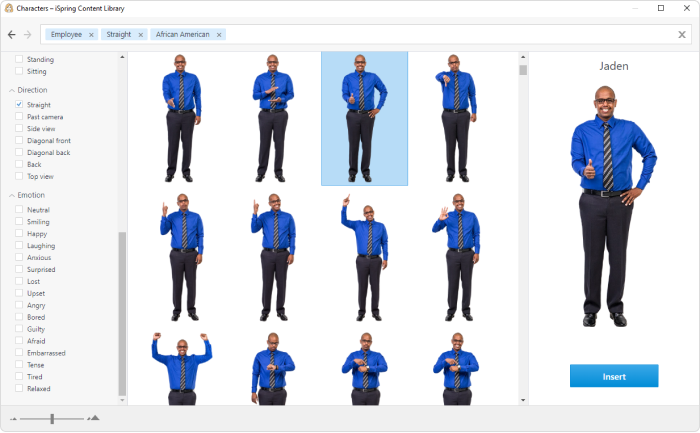Select the highlighted thumbs-up pose thumbnail
This screenshot has height=433, width=700.
364,118
